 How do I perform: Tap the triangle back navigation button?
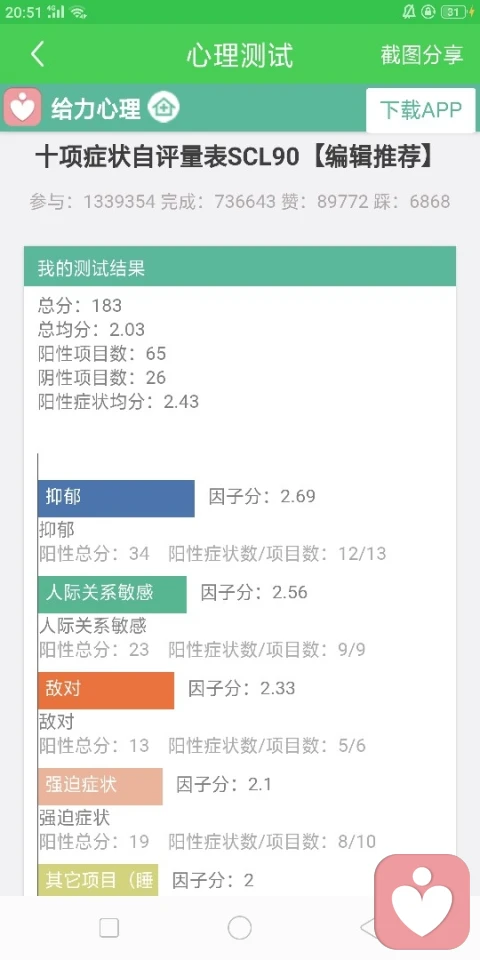pyautogui.click(x=368, y=928)
